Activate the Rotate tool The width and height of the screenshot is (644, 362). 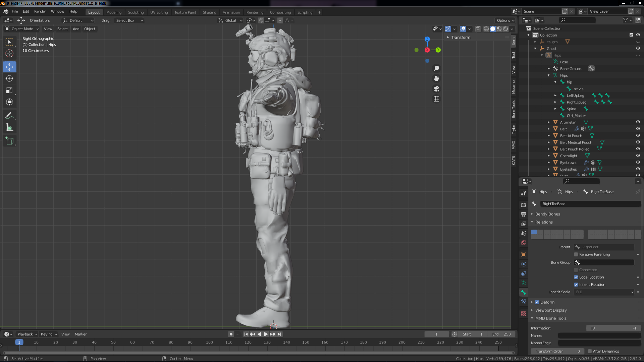tap(9, 78)
